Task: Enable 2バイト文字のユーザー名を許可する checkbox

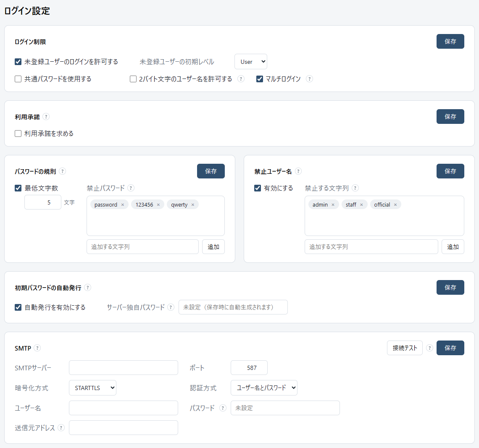Action: (133, 79)
